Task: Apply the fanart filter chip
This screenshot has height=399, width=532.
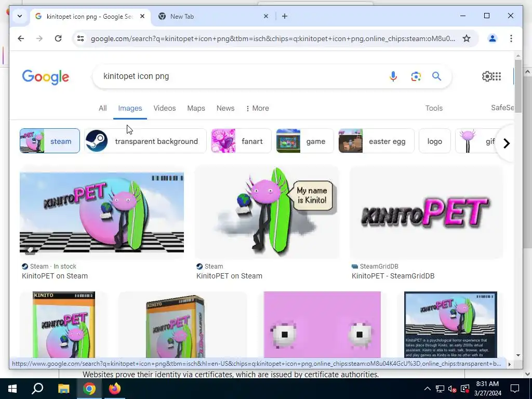Action: (241, 141)
